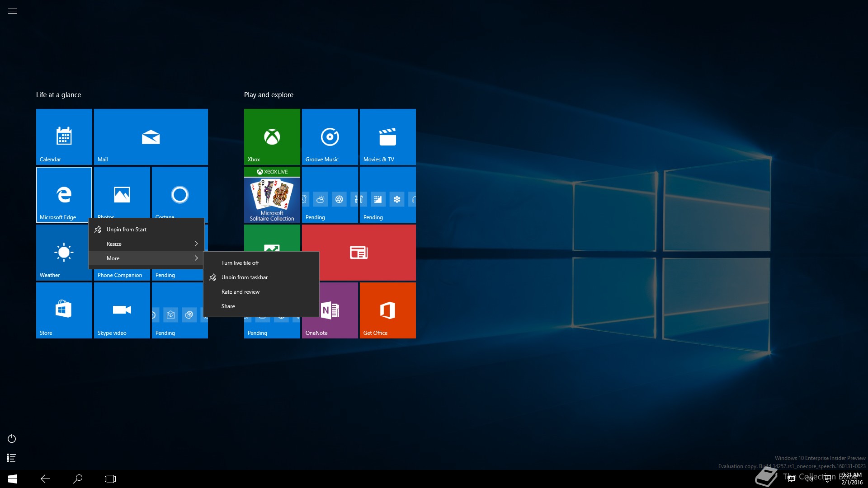Click the Play and explore group header

point(269,95)
